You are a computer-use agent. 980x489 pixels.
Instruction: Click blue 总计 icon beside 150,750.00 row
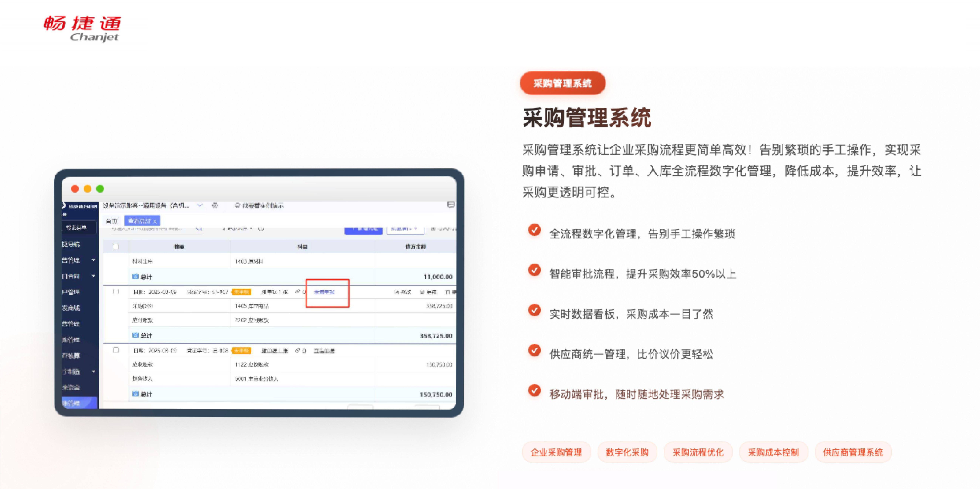coord(135,394)
